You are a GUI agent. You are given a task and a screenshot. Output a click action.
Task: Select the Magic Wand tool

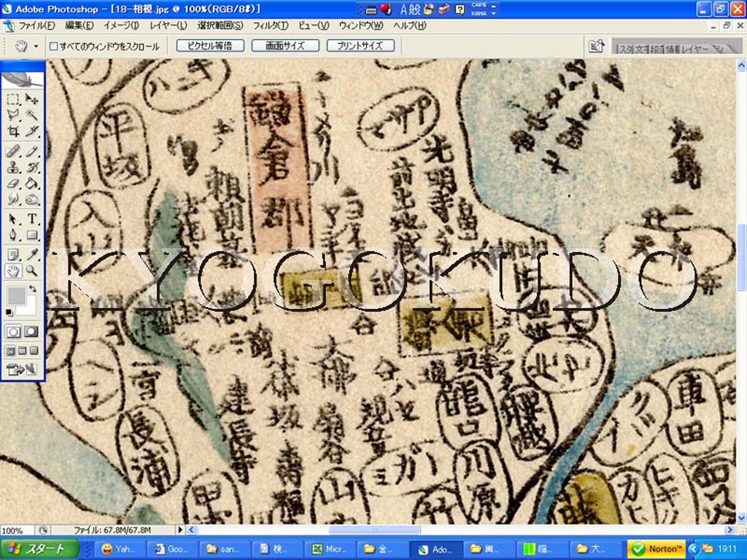pos(31,114)
